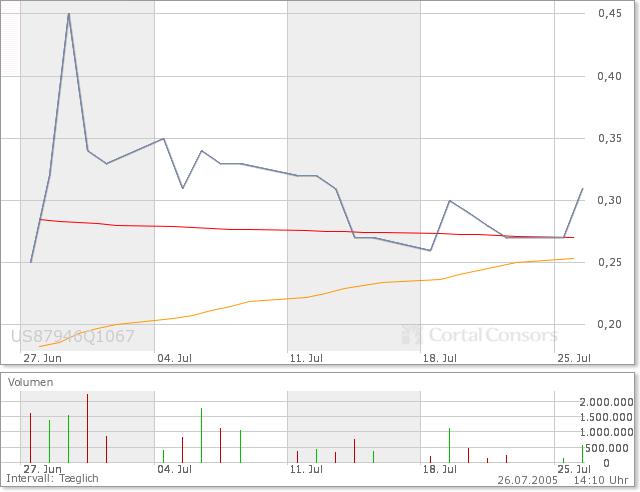
Task: Click the 0 volume axis label
Action: 606,463
